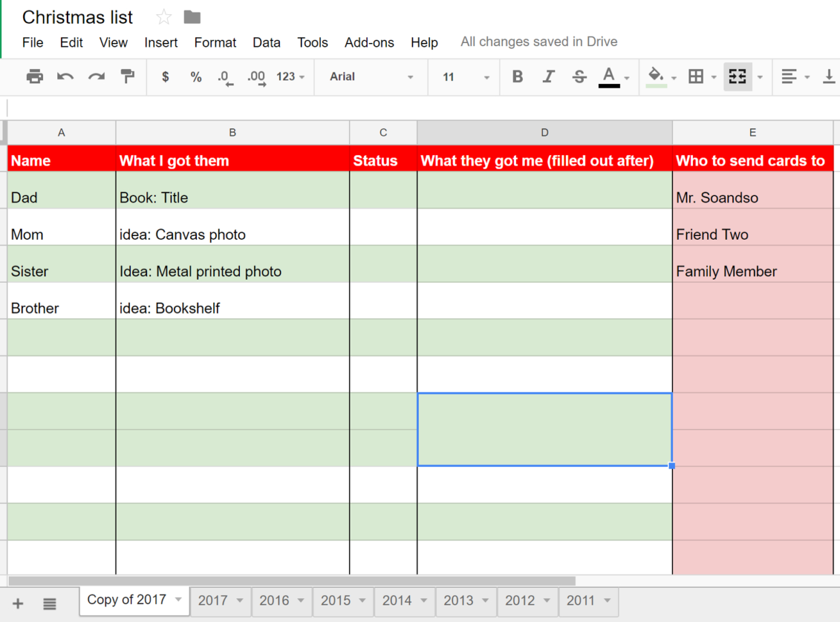Viewport: 840px width, 622px height.
Task: Open the fill color picker
Action: pyautogui.click(x=655, y=76)
